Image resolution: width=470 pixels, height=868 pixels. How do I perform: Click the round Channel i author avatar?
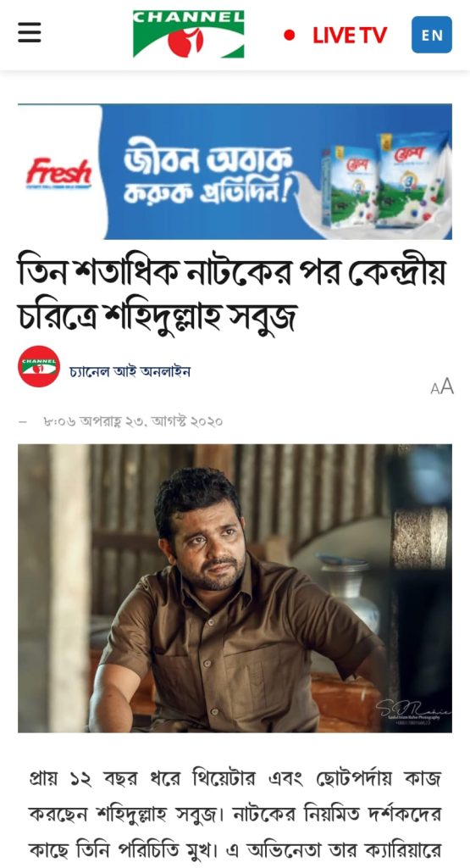point(39,366)
